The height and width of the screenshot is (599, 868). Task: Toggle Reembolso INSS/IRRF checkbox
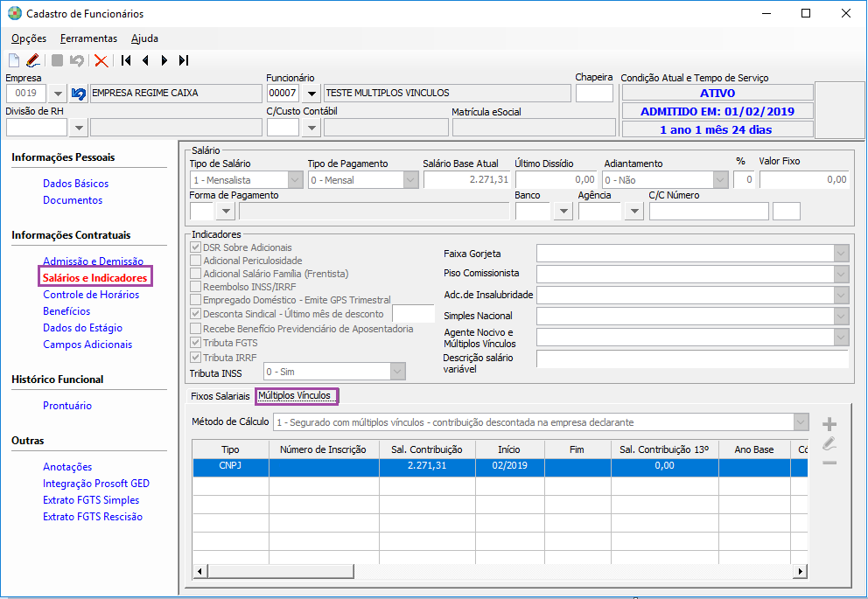coord(195,287)
